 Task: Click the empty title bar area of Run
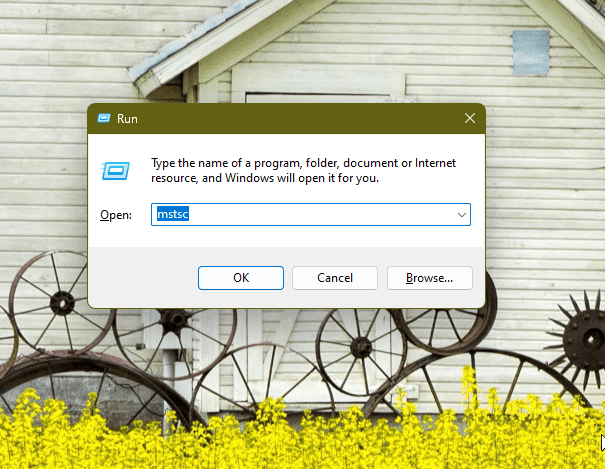(297, 118)
